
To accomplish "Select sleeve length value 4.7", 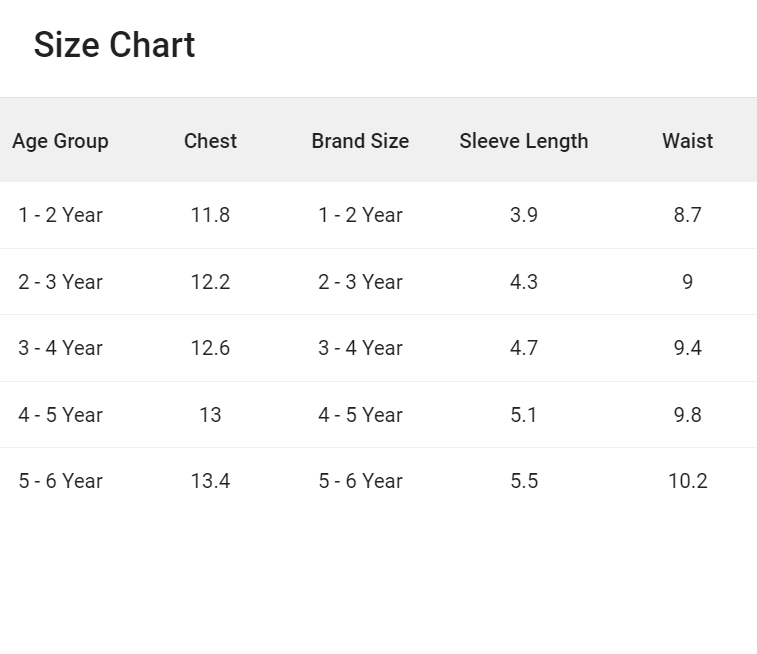I will pos(524,348).
